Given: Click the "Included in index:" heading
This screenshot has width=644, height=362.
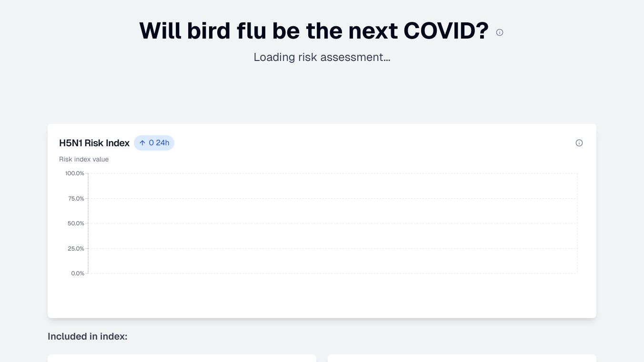Looking at the screenshot, I should point(88,336).
